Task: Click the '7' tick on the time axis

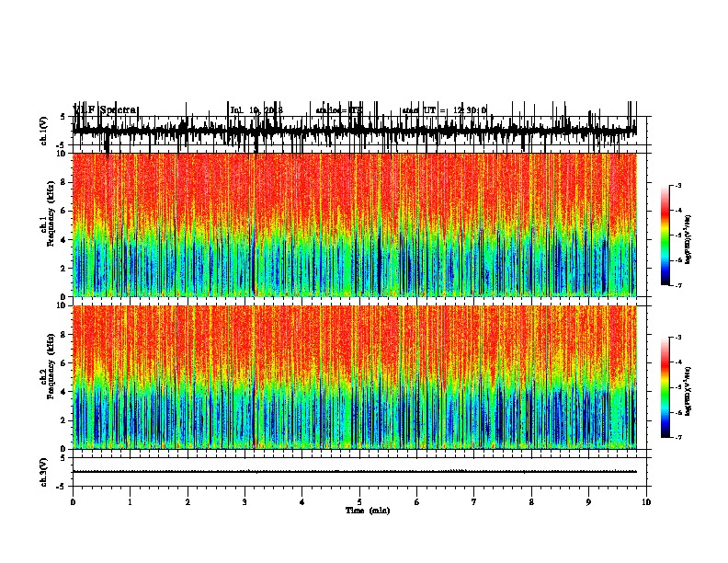Action: tap(474, 501)
